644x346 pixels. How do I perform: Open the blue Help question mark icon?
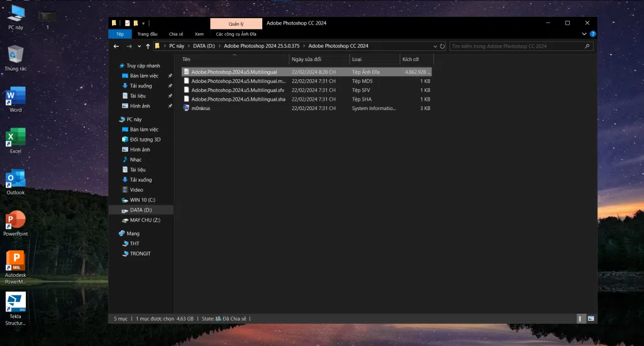click(x=592, y=34)
